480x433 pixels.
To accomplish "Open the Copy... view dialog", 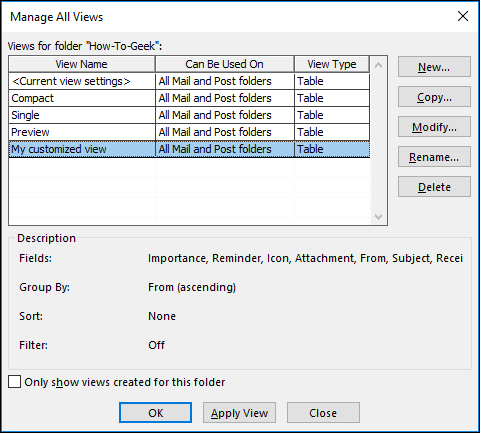I will pyautogui.click(x=434, y=97).
